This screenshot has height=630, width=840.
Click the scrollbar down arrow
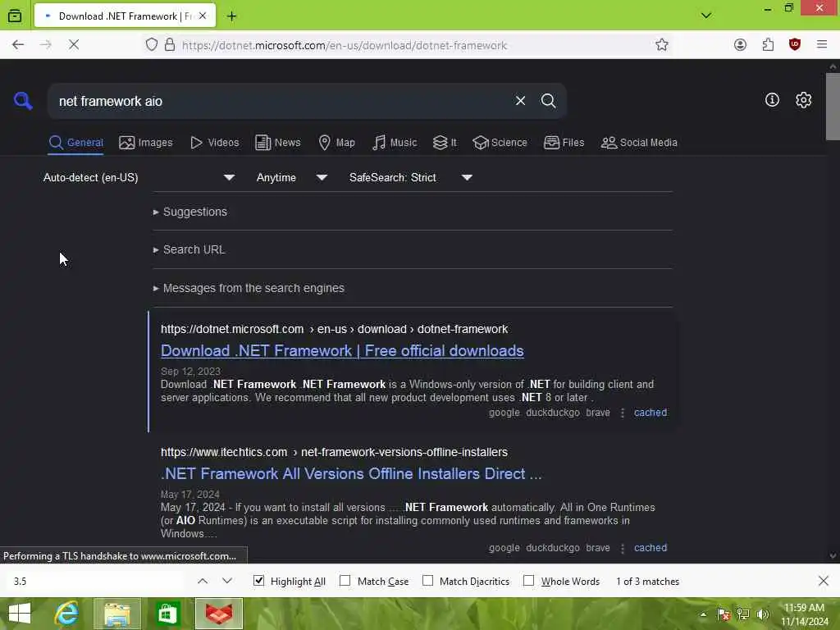pyautogui.click(x=833, y=556)
